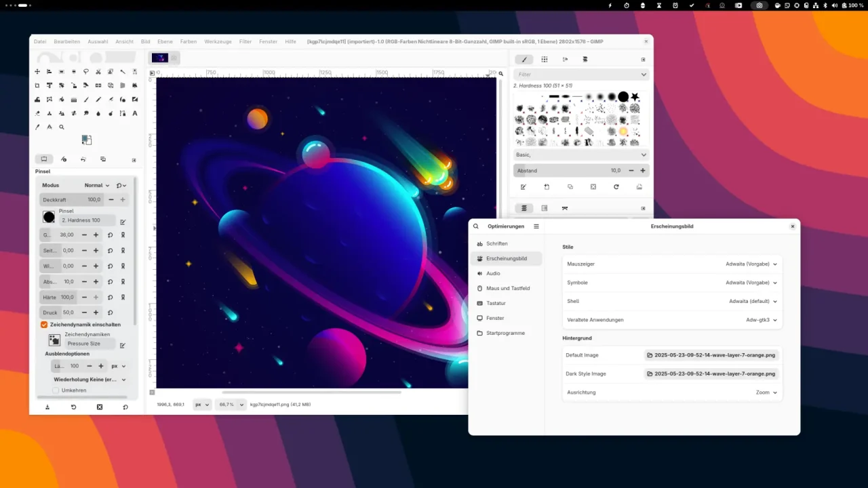
Task: Open the Filter menu in GIMP
Action: tap(245, 41)
